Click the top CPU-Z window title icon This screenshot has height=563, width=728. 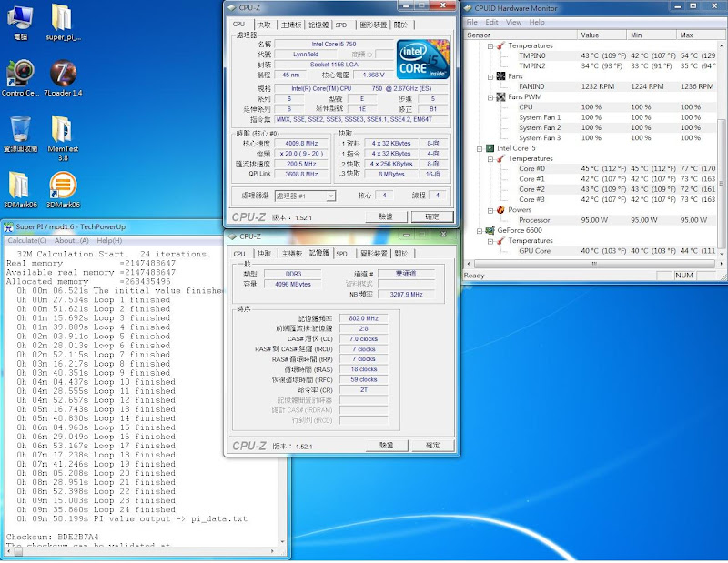(x=232, y=7)
